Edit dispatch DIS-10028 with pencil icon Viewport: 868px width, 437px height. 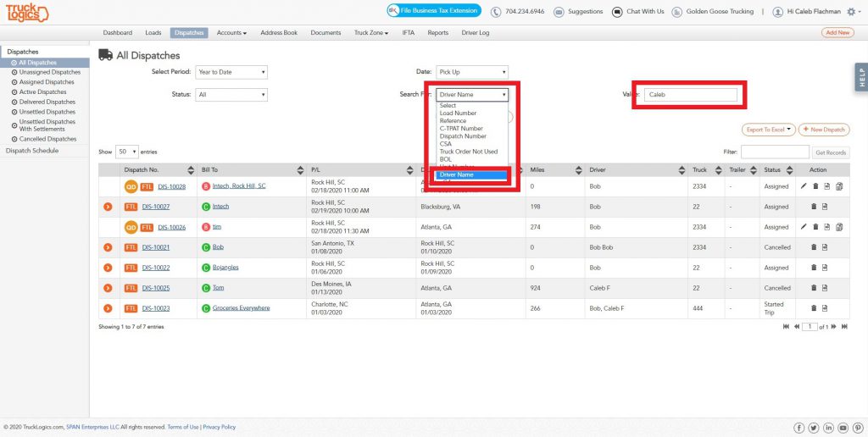pyautogui.click(x=804, y=186)
